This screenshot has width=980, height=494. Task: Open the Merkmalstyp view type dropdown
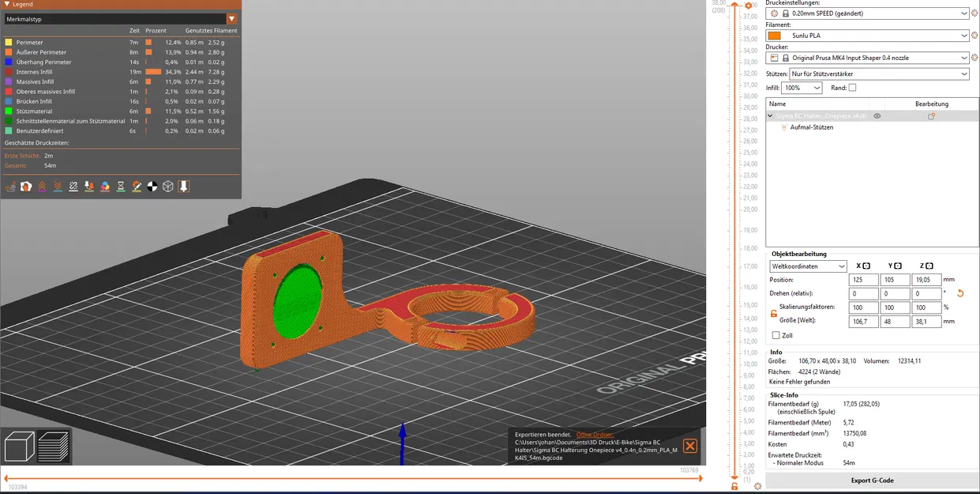231,19
